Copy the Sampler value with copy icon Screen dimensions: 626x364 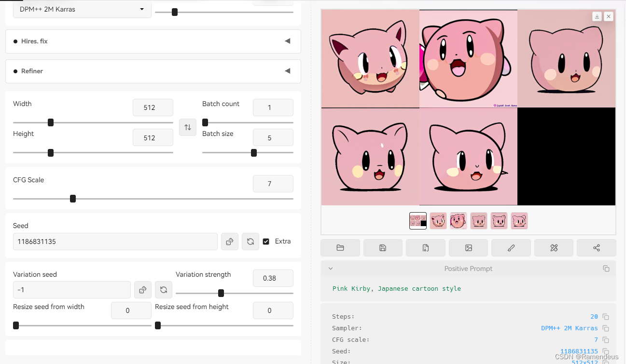point(606,328)
